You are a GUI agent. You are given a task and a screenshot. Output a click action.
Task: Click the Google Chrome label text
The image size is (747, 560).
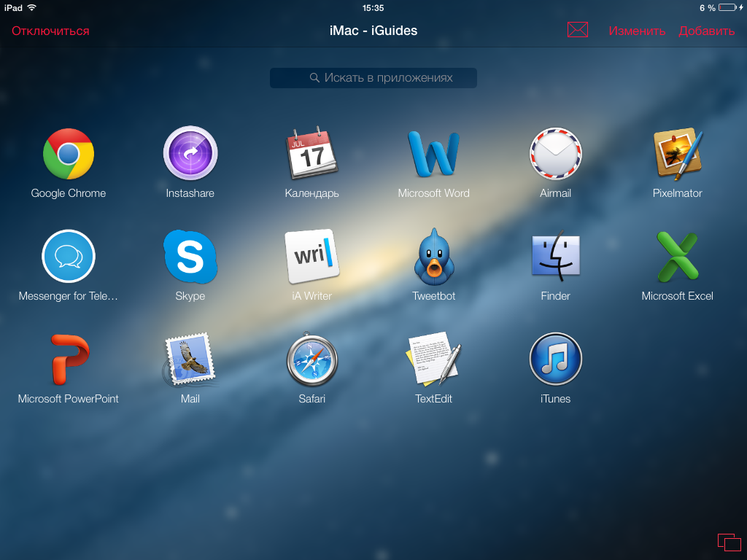coord(69,193)
